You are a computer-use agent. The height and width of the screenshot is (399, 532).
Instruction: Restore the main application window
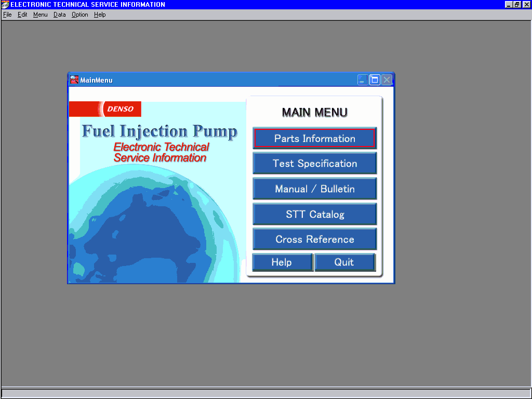coord(517,4)
